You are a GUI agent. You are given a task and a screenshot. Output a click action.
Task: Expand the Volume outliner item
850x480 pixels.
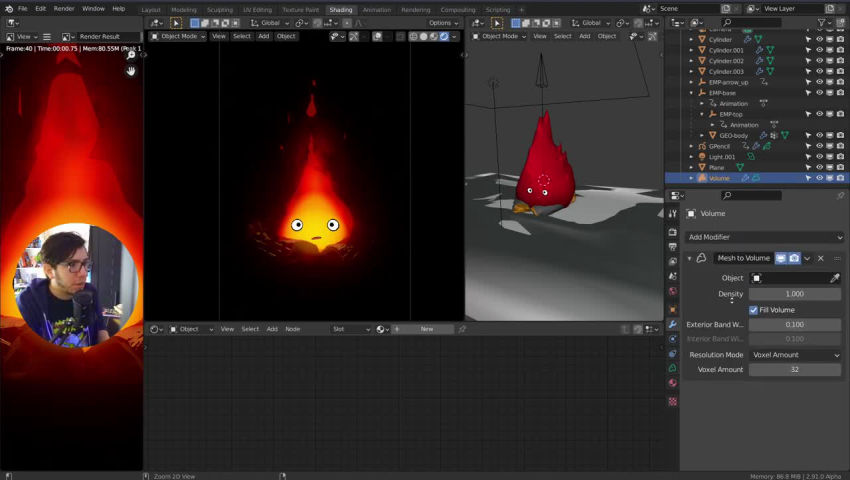(691, 178)
